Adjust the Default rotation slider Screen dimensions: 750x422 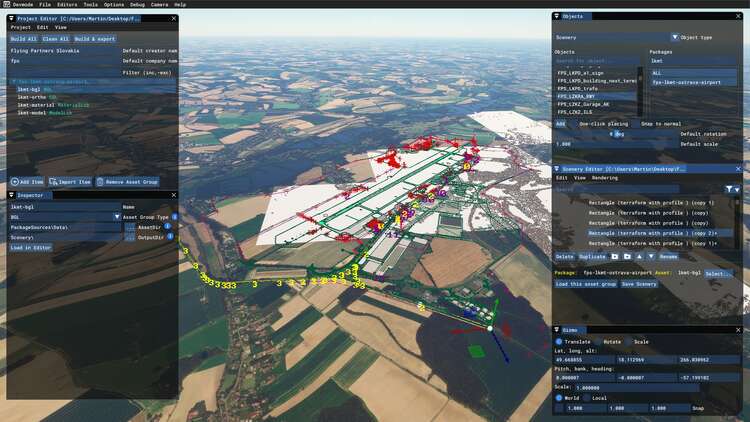tap(616, 134)
